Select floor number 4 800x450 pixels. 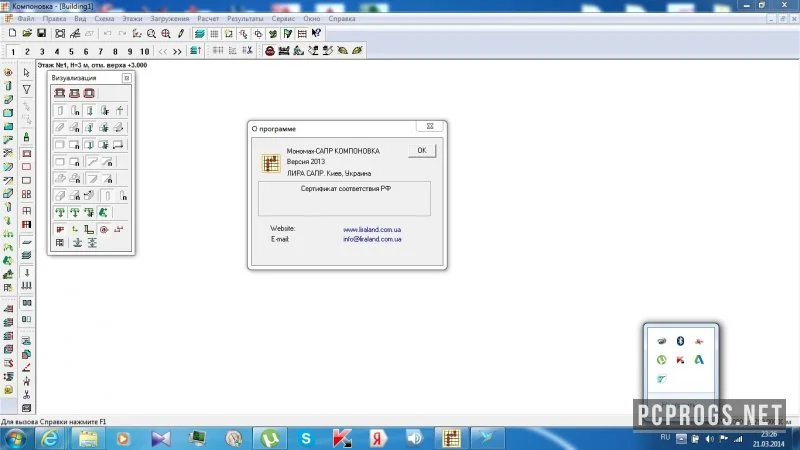click(57, 52)
